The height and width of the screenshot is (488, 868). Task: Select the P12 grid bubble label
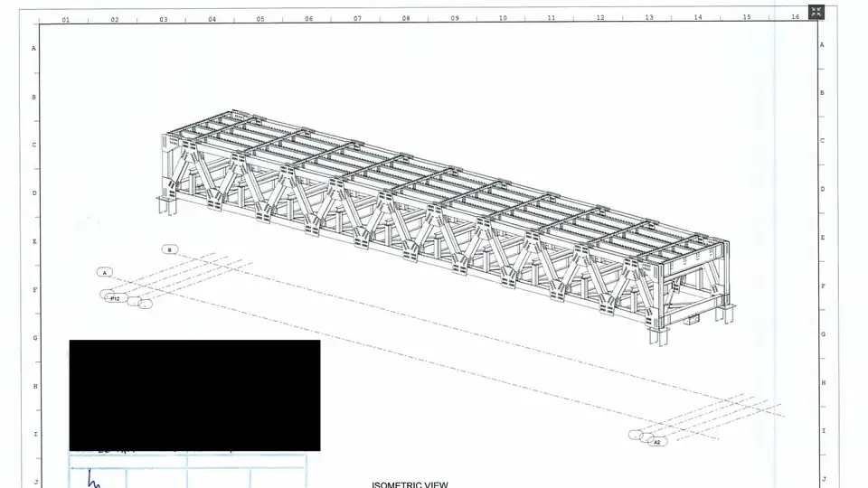[115, 299]
